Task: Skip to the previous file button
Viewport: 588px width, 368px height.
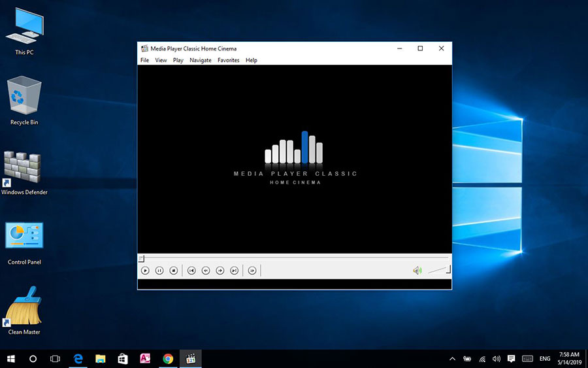Action: [191, 271]
